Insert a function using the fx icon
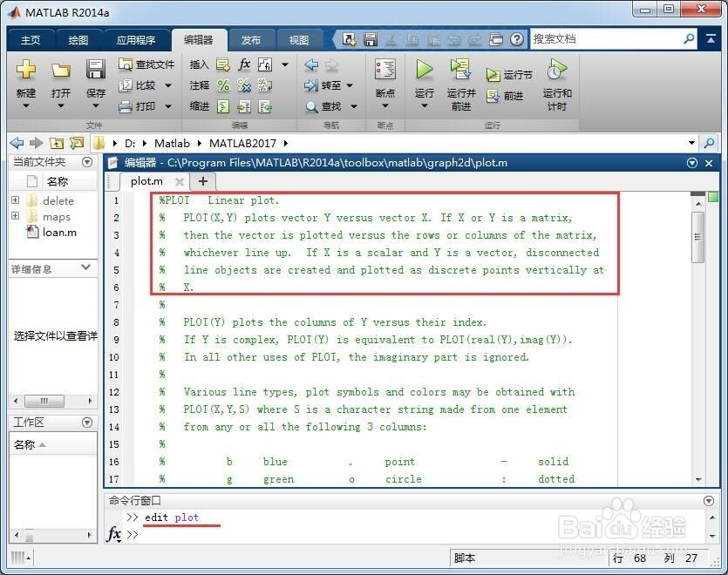The image size is (728, 575). 244,64
